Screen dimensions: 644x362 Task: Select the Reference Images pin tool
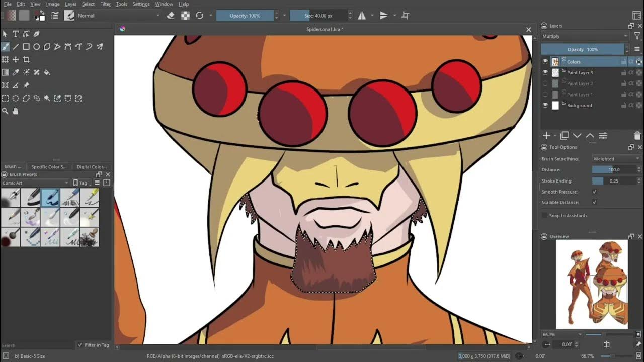[x=26, y=85]
